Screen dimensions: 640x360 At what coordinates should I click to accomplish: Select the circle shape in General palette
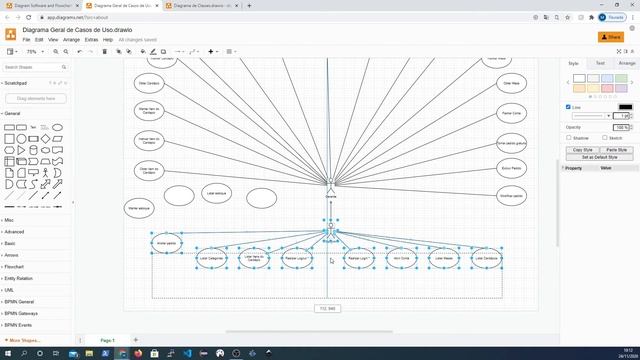click(21, 139)
